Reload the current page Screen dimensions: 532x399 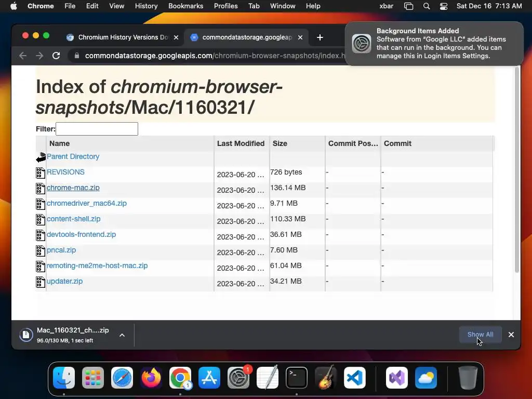click(x=56, y=56)
